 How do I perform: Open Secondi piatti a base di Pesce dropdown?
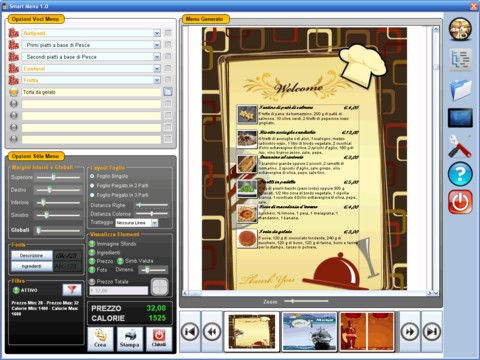pos(157,57)
